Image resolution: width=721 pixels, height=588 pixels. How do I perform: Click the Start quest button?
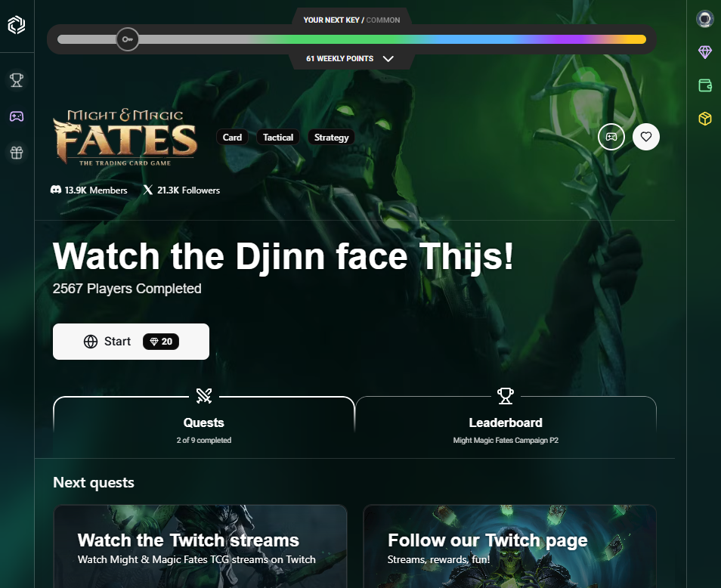coord(131,342)
